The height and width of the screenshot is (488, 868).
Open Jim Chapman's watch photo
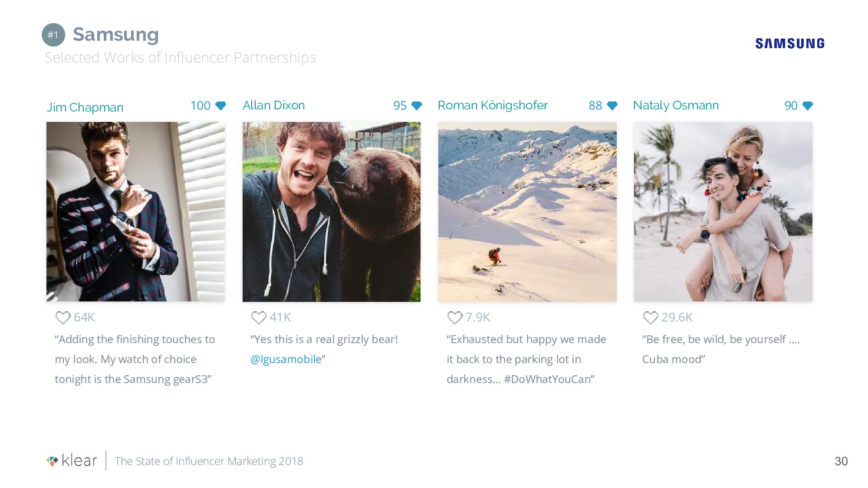pos(135,211)
